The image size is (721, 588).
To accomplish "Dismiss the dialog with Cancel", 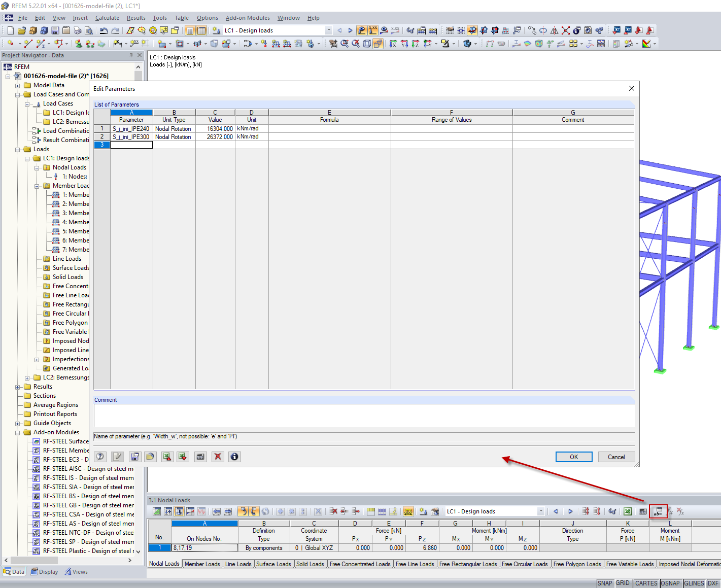I will 616,457.
